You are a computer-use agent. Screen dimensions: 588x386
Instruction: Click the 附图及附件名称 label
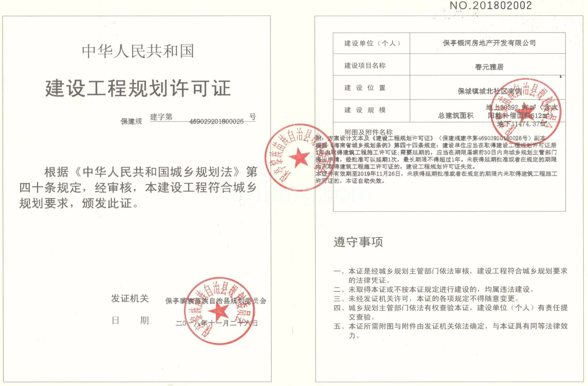pos(368,132)
